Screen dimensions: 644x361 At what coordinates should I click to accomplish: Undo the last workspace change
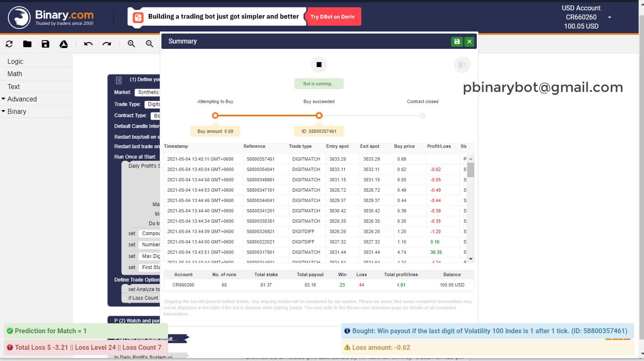click(x=88, y=44)
